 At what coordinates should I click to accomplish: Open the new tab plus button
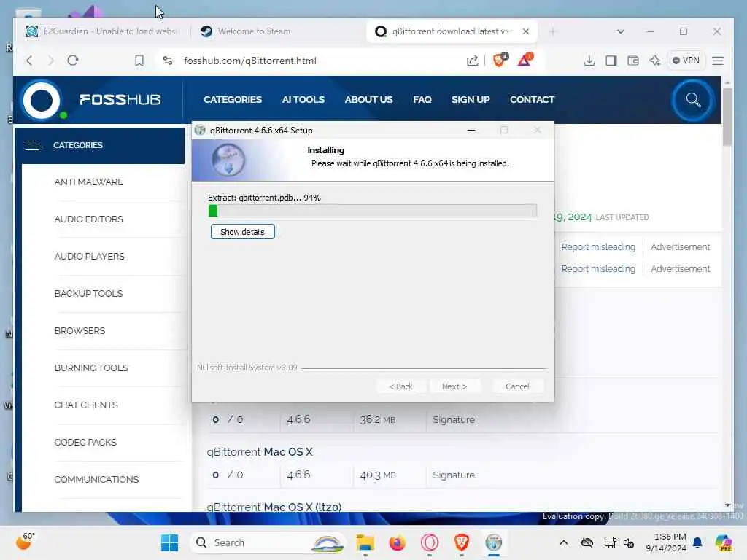pos(553,31)
